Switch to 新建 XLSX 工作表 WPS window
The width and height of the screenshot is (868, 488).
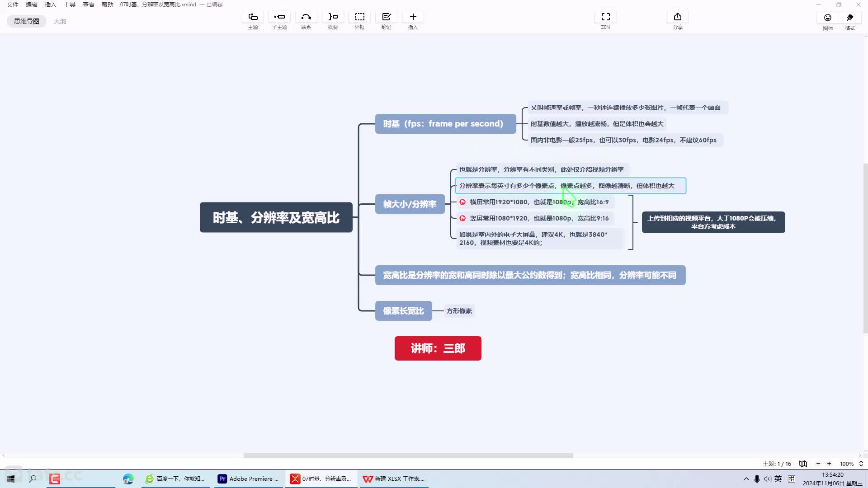(394, 479)
